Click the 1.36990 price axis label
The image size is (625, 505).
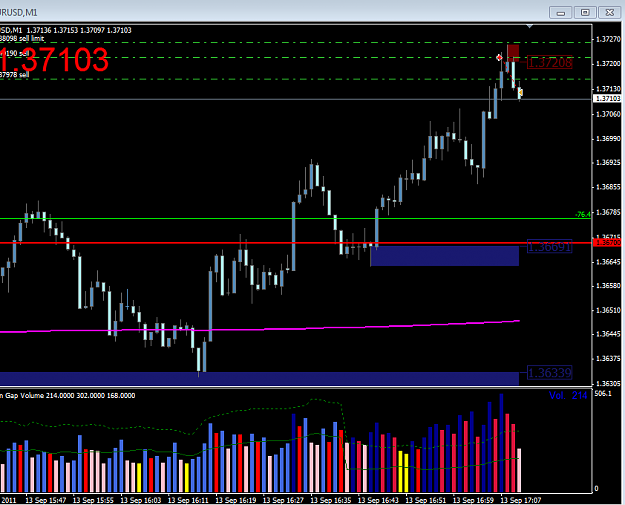[608, 139]
